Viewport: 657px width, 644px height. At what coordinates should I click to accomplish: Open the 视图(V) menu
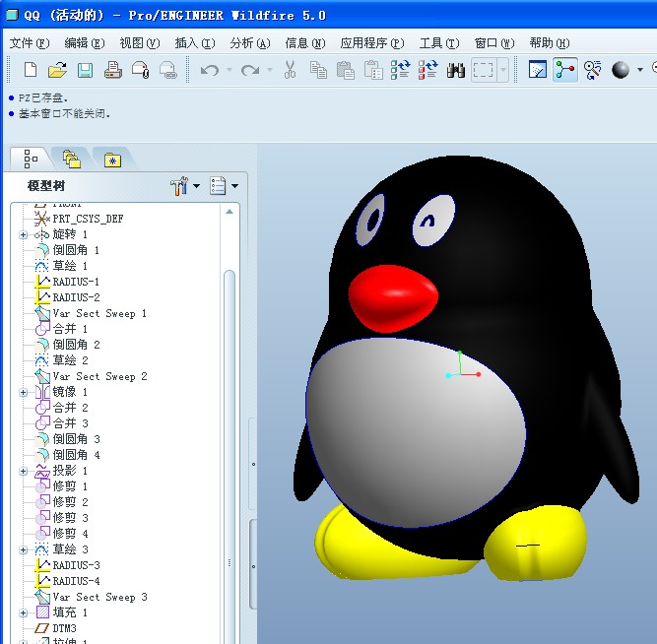pos(140,43)
